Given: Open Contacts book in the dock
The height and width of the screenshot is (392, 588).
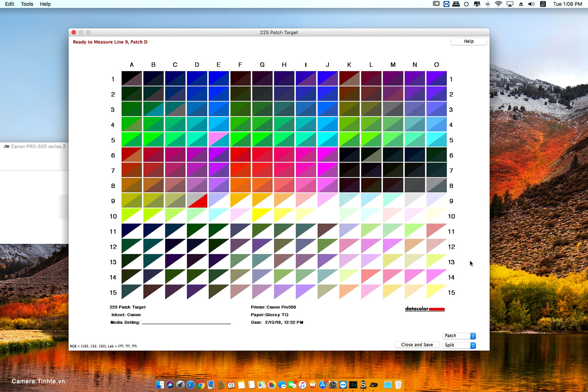Looking at the screenshot, I should click(221, 385).
